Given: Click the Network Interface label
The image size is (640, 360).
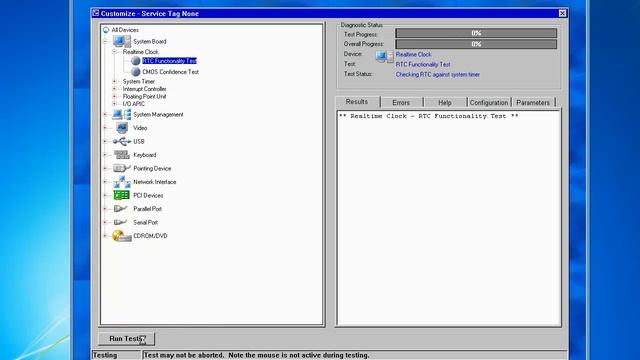Looking at the screenshot, I should point(155,182).
